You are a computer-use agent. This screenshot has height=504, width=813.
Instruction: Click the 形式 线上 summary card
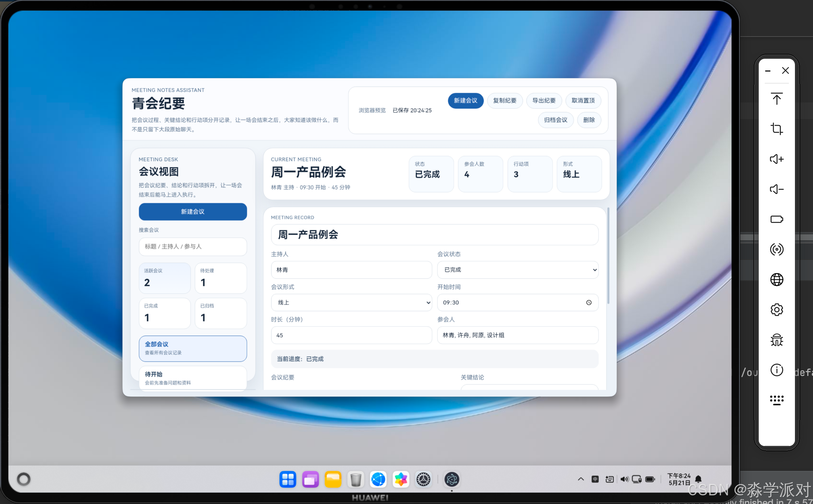(x=579, y=174)
